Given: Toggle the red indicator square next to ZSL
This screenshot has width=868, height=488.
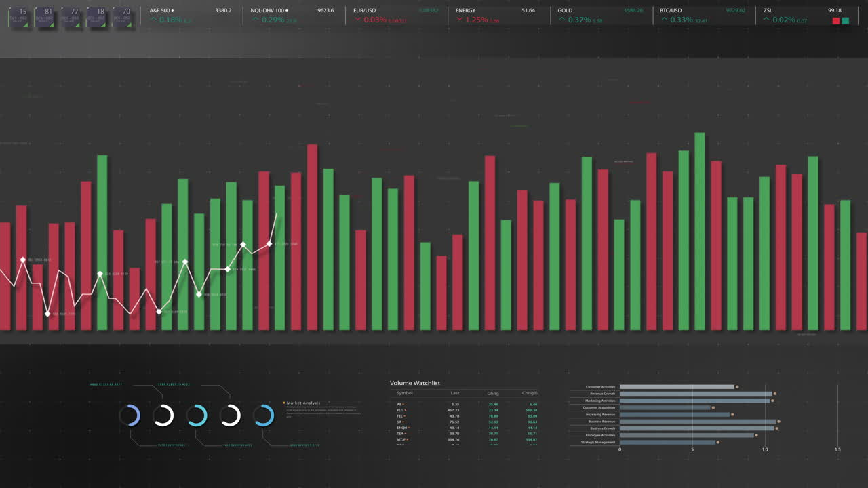Looking at the screenshot, I should (835, 21).
